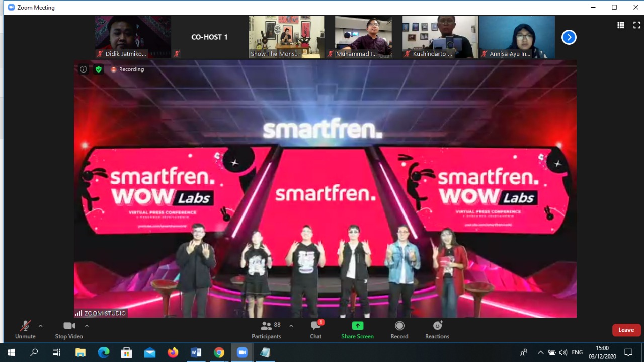
Task: Select Didik Jatmiko video thumbnail
Action: [x=133, y=37]
